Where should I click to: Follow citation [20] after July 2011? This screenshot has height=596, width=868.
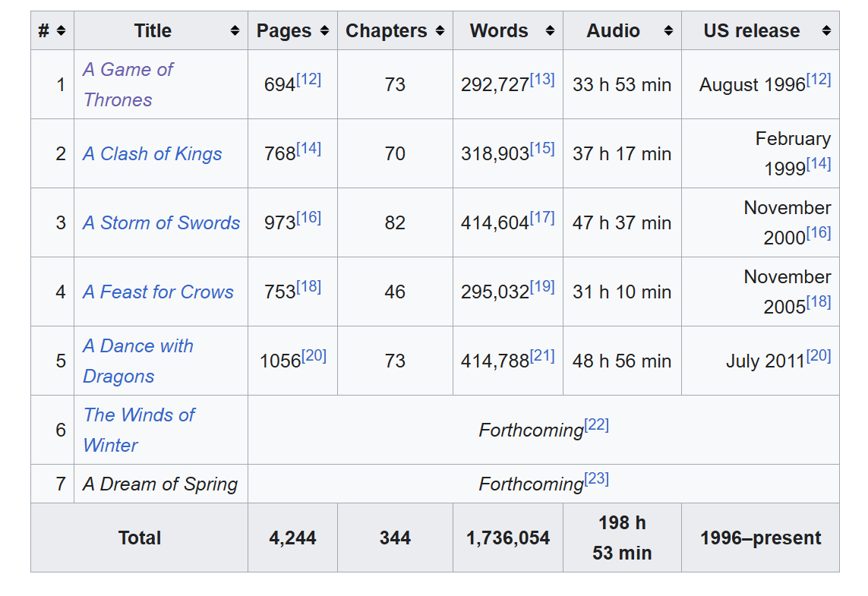tap(819, 356)
